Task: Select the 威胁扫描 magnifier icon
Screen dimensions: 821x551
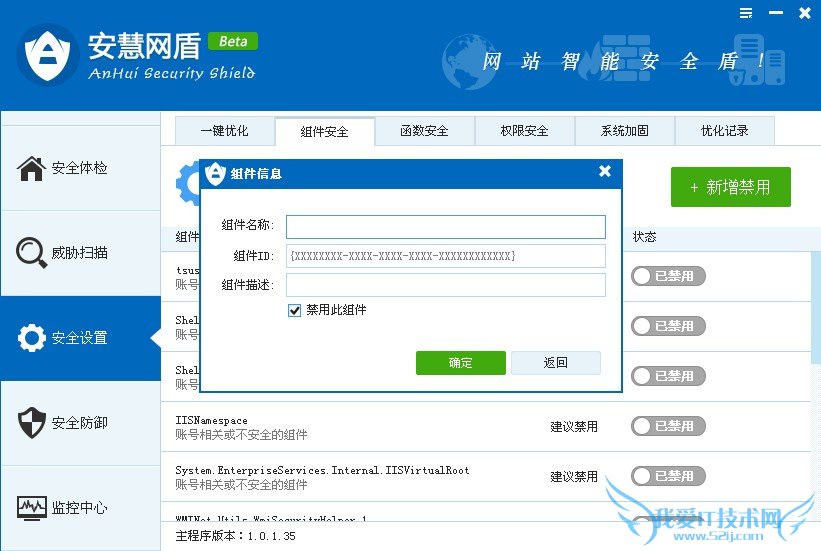Action: (x=31, y=252)
